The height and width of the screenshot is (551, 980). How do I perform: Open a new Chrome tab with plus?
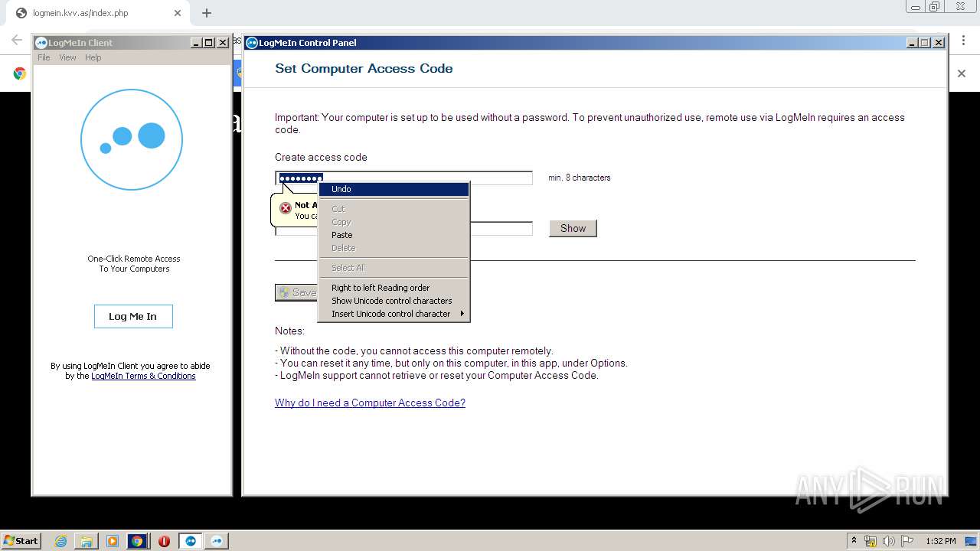coord(207,13)
